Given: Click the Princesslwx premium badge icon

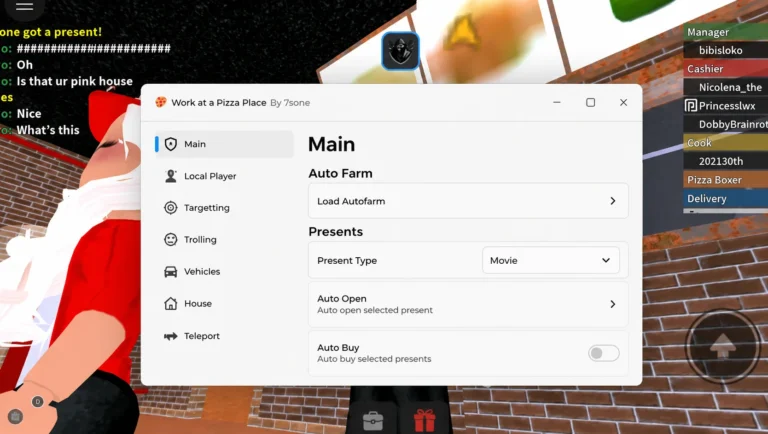Looking at the screenshot, I should [691, 106].
